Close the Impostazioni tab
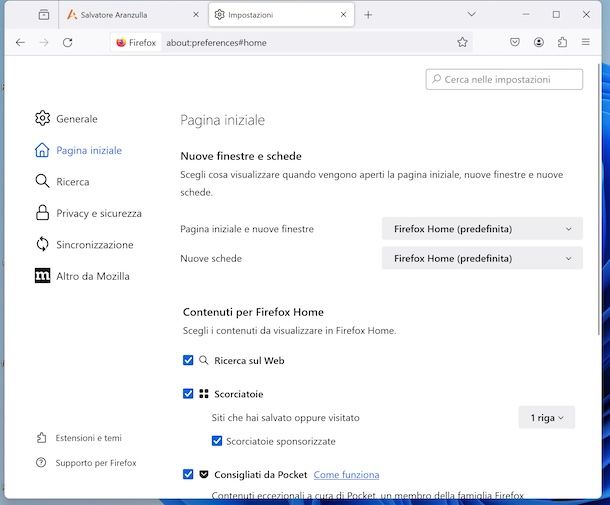The height and width of the screenshot is (505, 610). click(344, 14)
